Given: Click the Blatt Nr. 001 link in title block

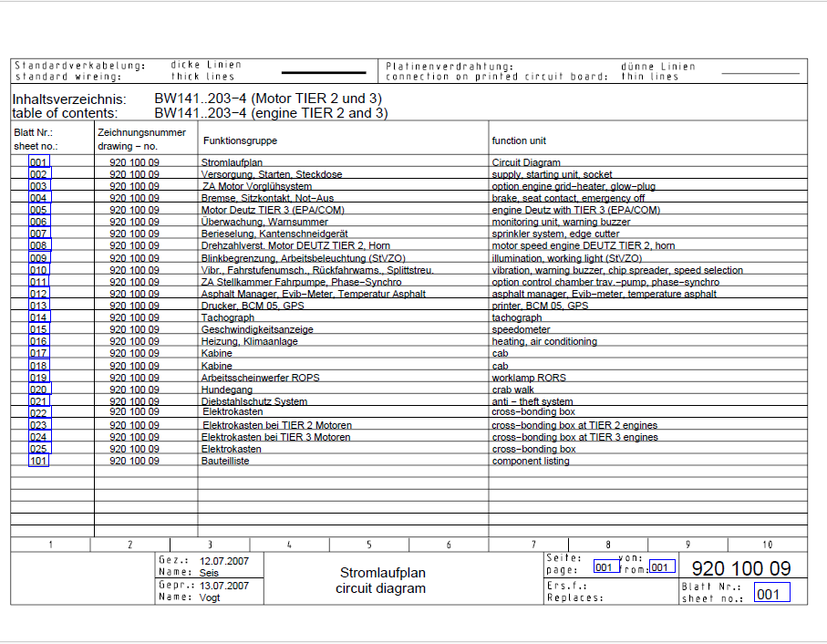Looking at the screenshot, I should 771,592.
